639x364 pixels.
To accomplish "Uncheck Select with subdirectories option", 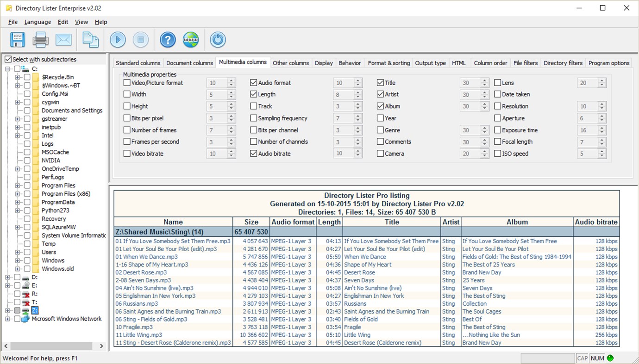I will coord(7,59).
